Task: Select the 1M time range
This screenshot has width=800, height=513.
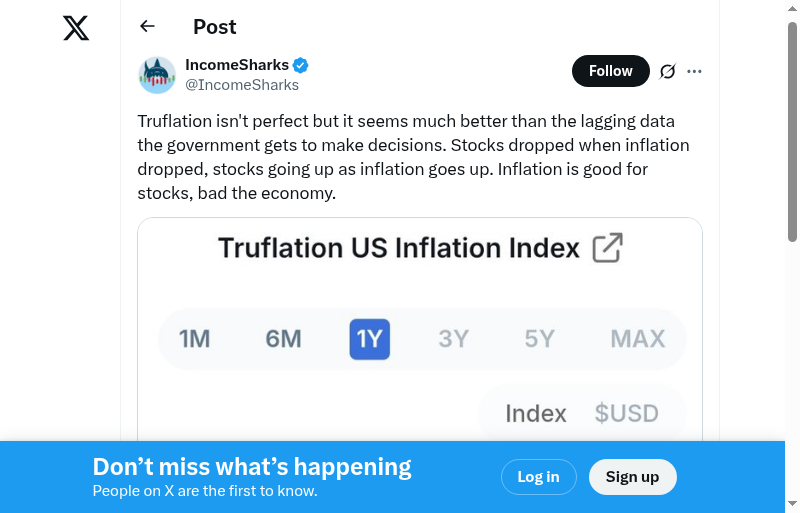Action: 194,339
